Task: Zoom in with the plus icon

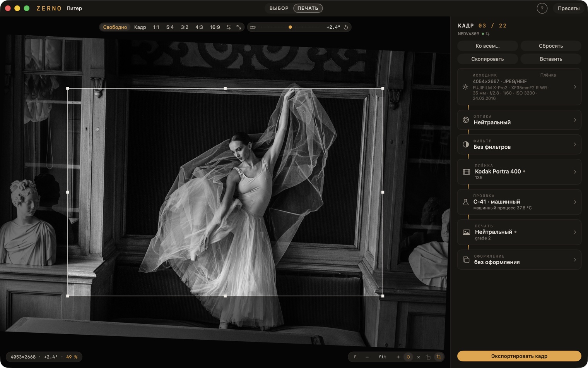Action: (x=398, y=357)
